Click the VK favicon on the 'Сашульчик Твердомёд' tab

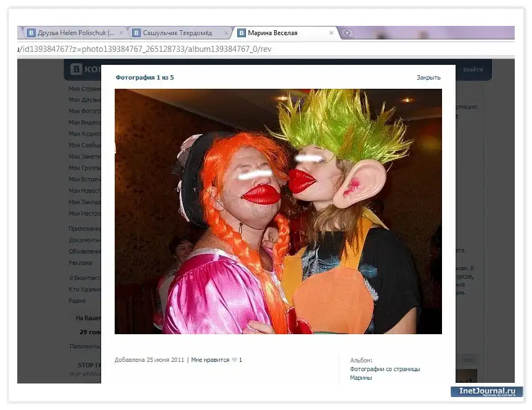[136, 33]
